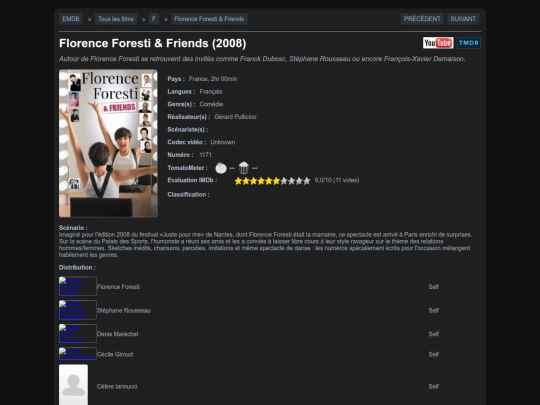Screen dimensions: 540x405
Task: Click the popcorn audience score icon
Action: (243, 168)
